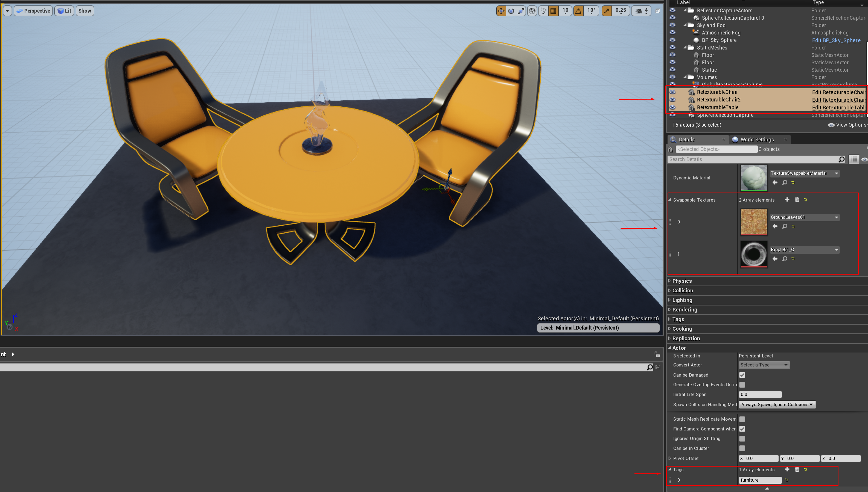Open the Show viewport menu
The image size is (868, 492).
[x=85, y=11]
